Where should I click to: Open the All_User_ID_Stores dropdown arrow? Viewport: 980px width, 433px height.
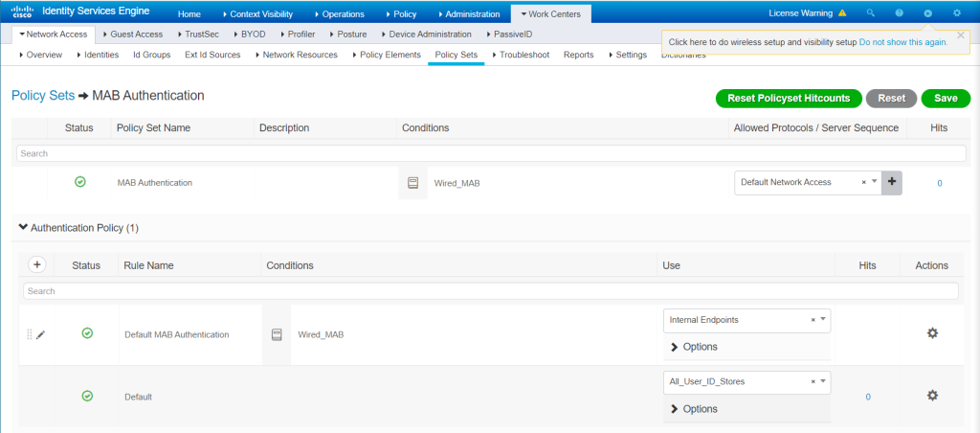coord(823,380)
